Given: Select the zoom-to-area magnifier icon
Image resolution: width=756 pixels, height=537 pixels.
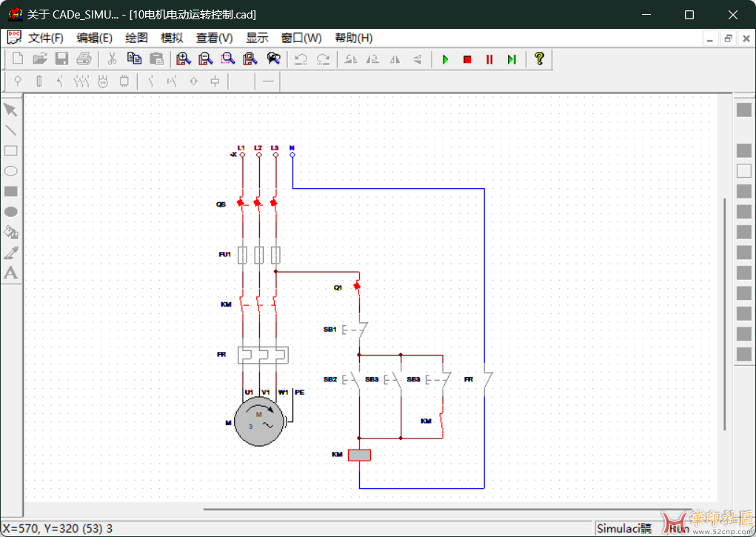Looking at the screenshot, I should tap(227, 59).
